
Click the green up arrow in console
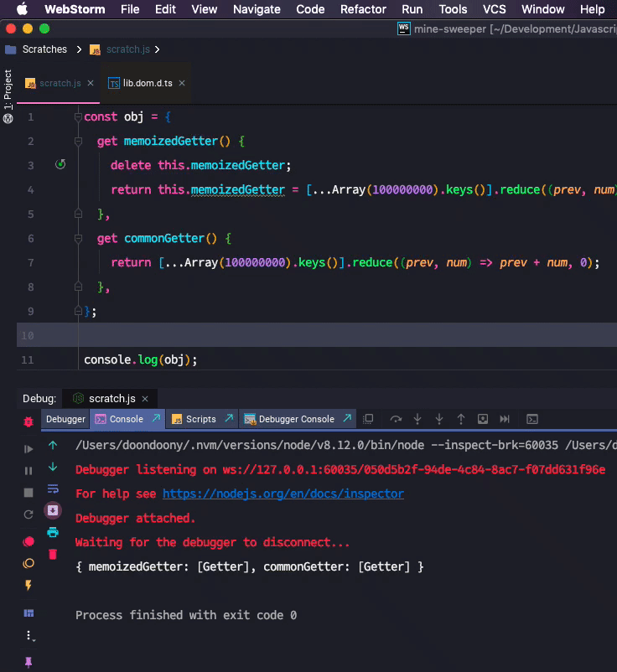53,445
